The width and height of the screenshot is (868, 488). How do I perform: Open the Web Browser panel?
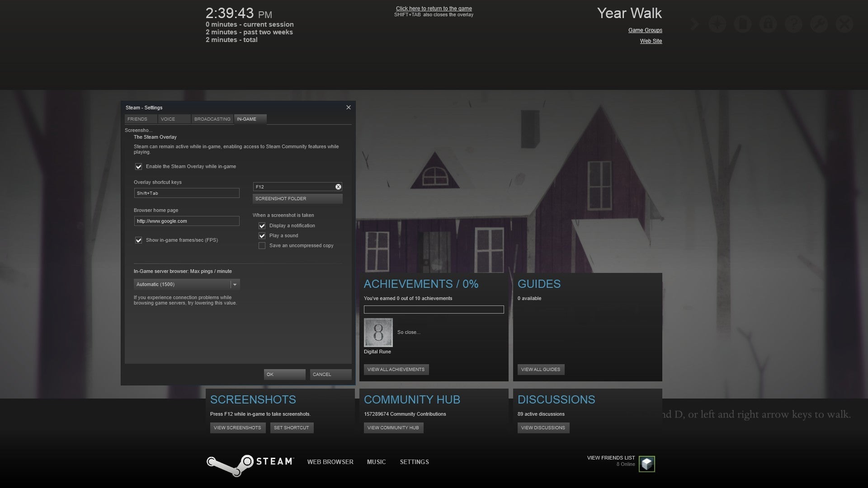tap(330, 462)
